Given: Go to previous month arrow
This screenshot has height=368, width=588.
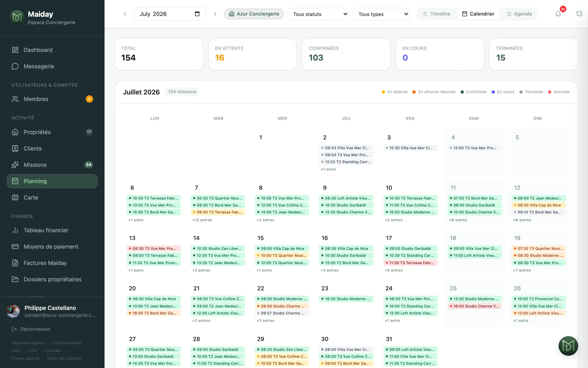Looking at the screenshot, I should point(125,14).
